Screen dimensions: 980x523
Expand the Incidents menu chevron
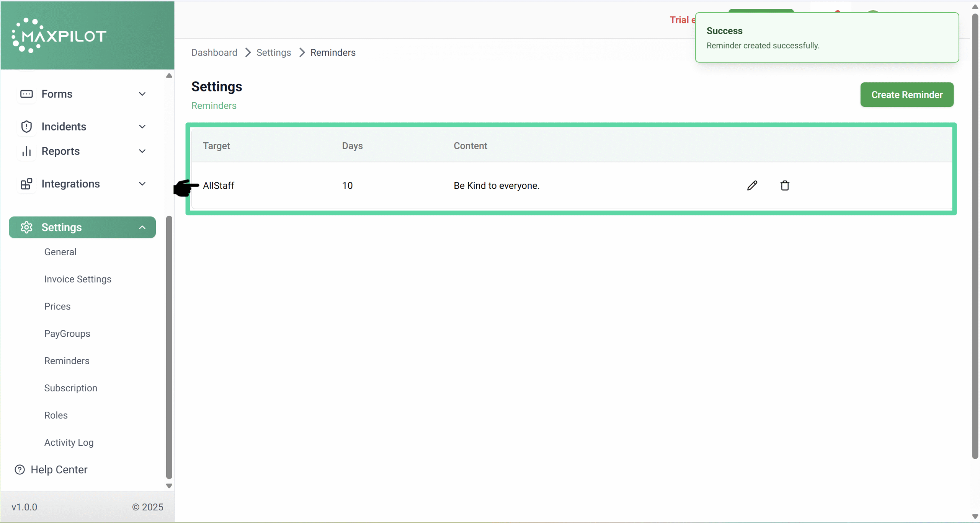click(142, 127)
